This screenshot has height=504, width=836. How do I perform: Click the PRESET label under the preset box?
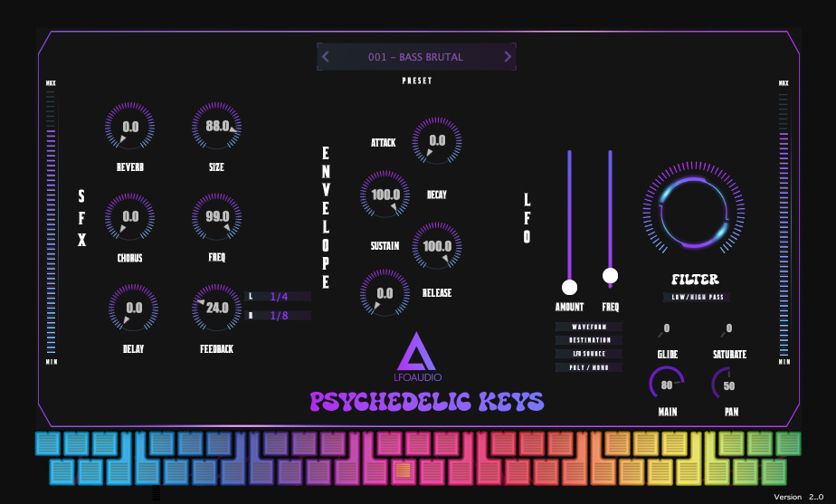tap(417, 81)
